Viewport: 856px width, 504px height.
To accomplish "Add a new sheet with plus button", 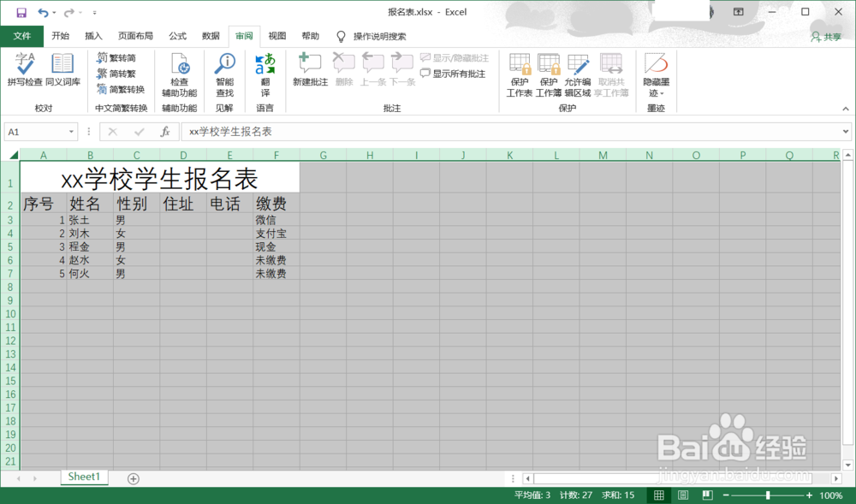I will (134, 478).
